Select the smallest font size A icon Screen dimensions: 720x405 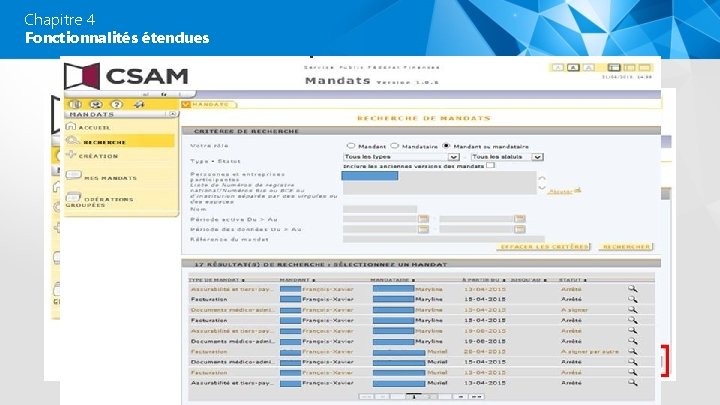[558, 68]
